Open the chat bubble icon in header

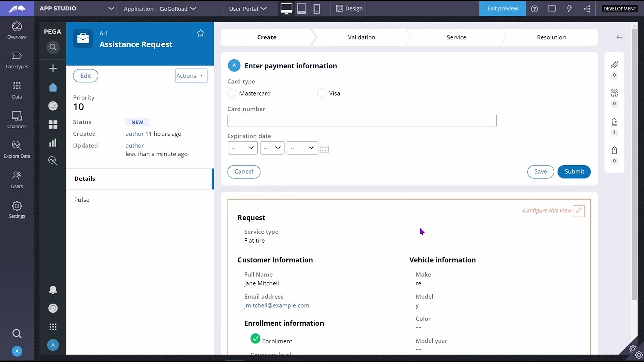coord(552,9)
